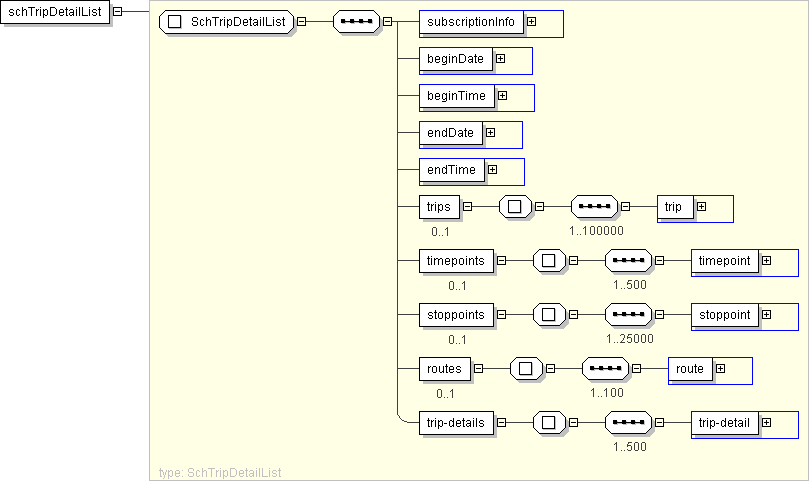810x482 pixels.
Task: Select the beginTime element box
Action: click(x=456, y=96)
